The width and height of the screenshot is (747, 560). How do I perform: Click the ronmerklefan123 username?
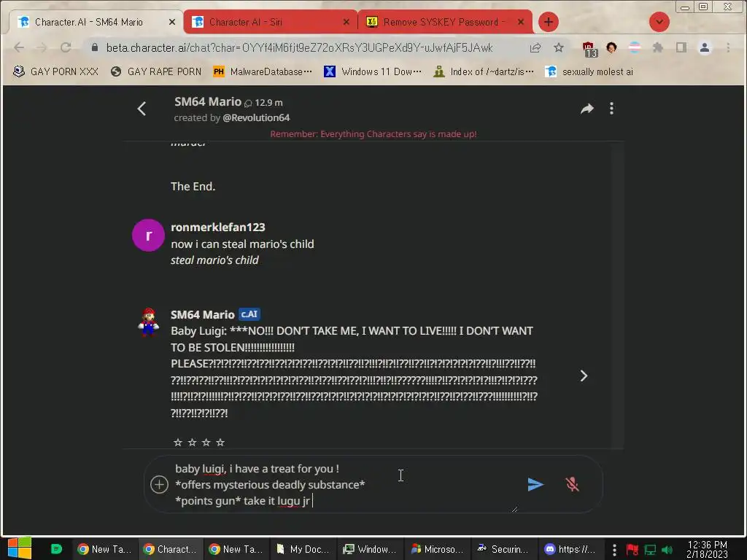click(x=217, y=227)
